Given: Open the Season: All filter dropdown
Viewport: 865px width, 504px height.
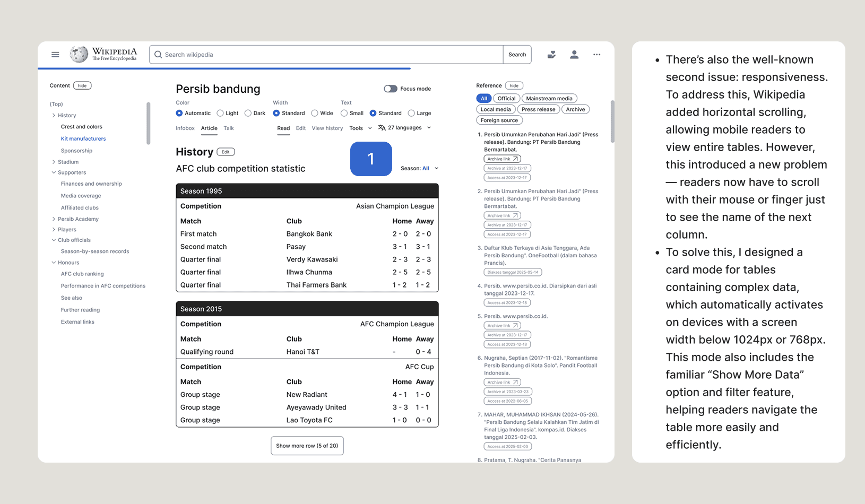Looking at the screenshot, I should tap(420, 168).
